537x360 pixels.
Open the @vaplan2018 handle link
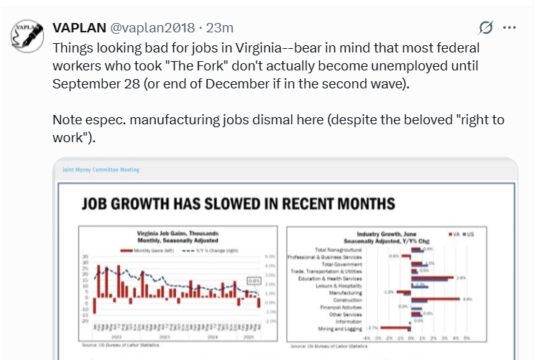[x=152, y=28]
